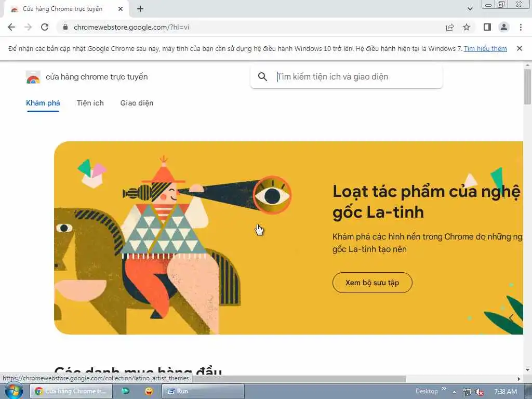Click the muted volume tray icon

[x=480, y=392]
